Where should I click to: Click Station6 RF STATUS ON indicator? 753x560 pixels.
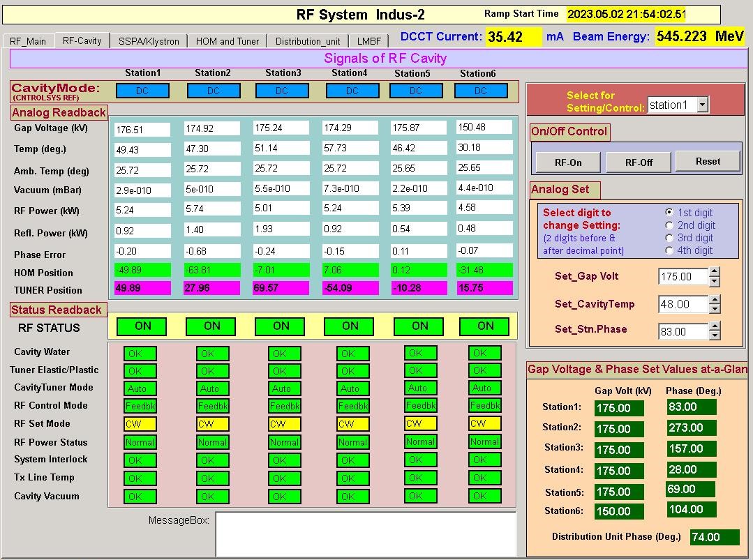pos(485,326)
